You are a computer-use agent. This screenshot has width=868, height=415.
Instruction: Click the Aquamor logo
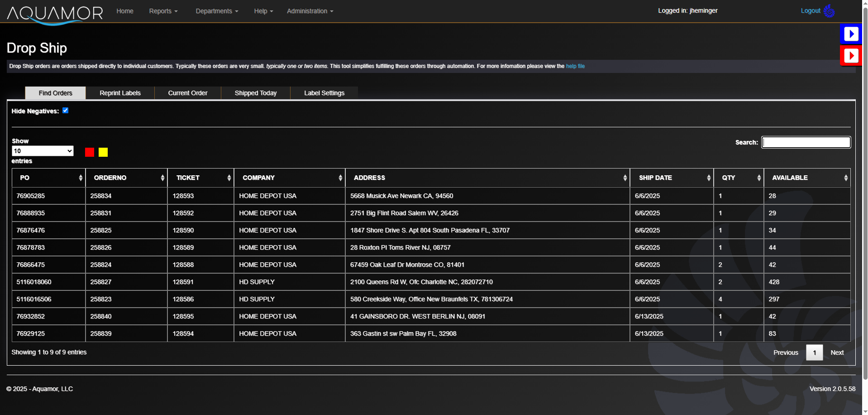[x=55, y=15]
